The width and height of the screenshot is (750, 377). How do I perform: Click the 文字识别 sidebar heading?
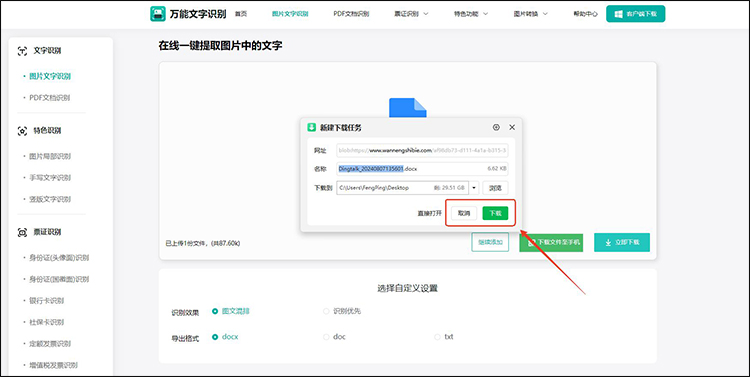(47, 51)
